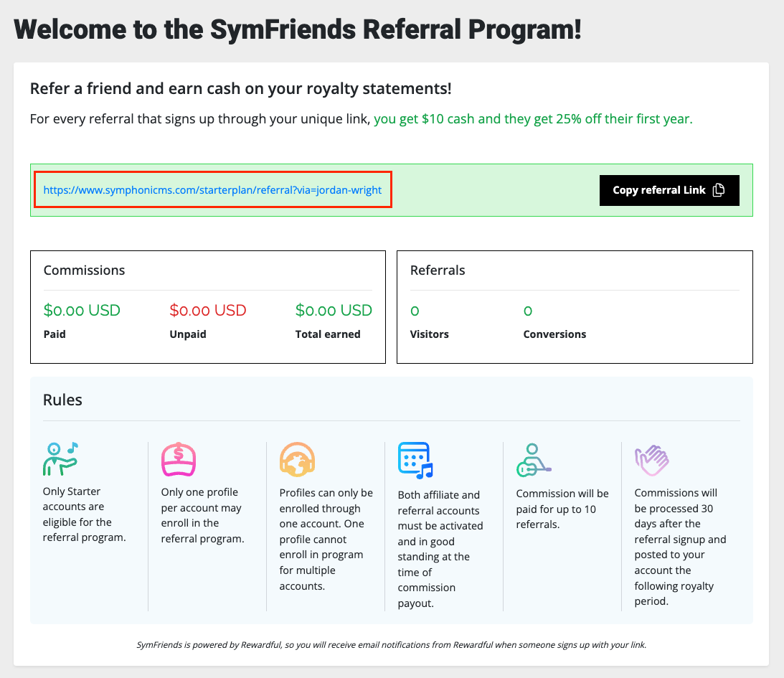The width and height of the screenshot is (784, 678).
Task: Click the Rules section heading
Action: click(x=62, y=400)
